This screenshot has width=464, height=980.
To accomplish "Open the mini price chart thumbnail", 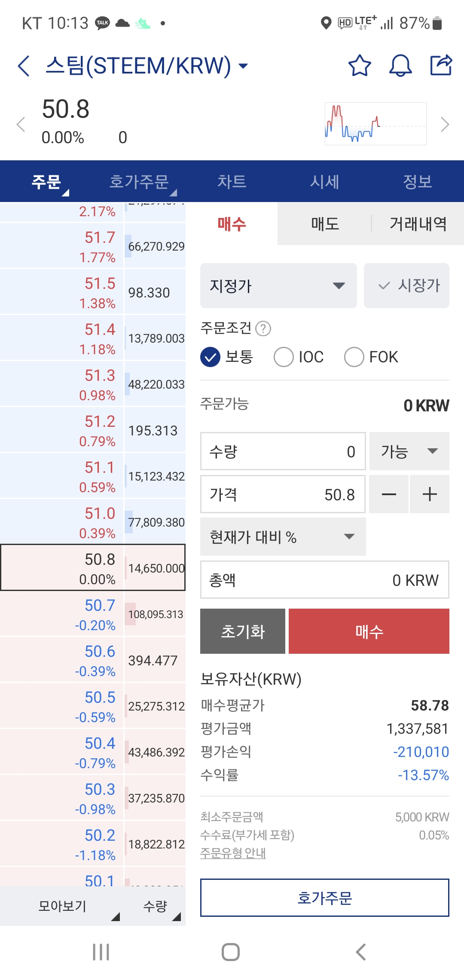I will click(x=375, y=124).
